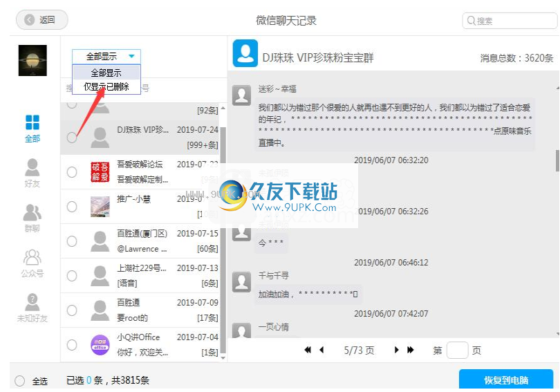560x392 pixels.
Task: Expand the 全部显示 filter dropdown
Action: [106, 57]
